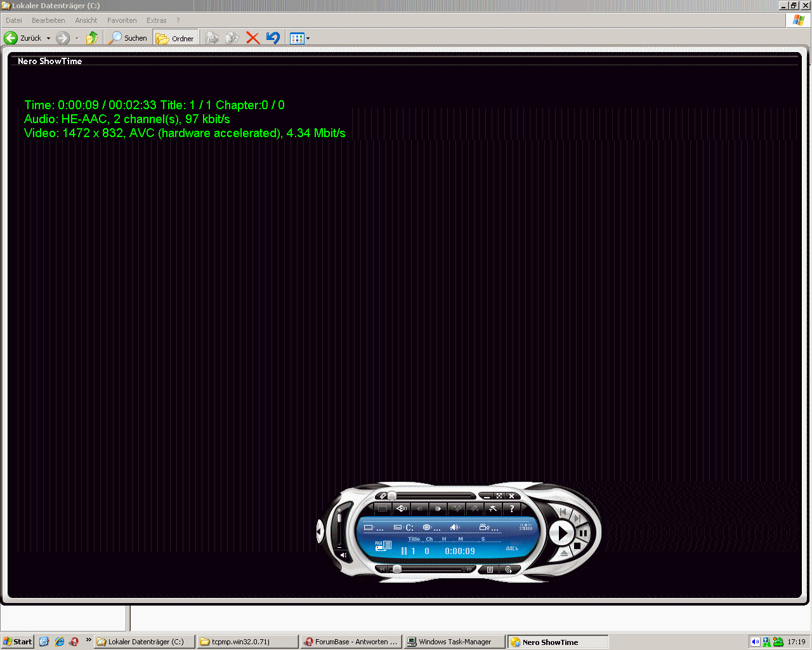Click the FILE mode icon in the display

(x=383, y=546)
